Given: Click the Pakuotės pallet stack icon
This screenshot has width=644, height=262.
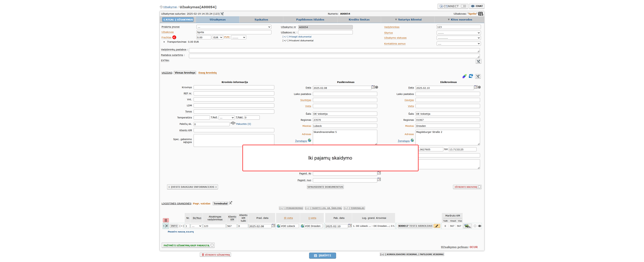Looking at the screenshot, I should (233, 123).
